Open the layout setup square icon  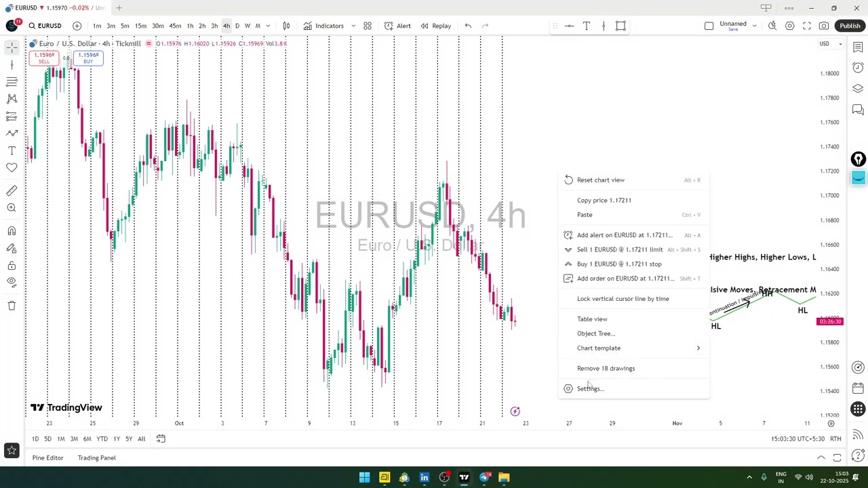709,26
